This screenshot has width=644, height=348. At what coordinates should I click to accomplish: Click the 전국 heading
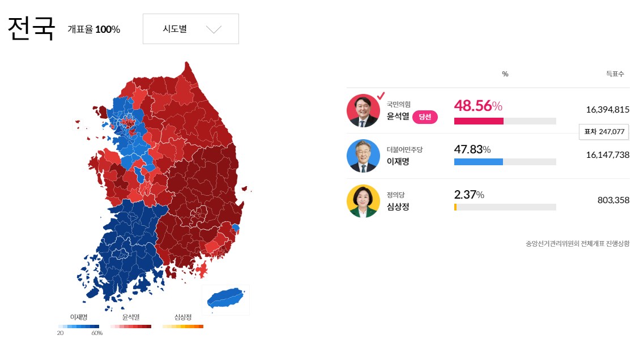pos(31,28)
